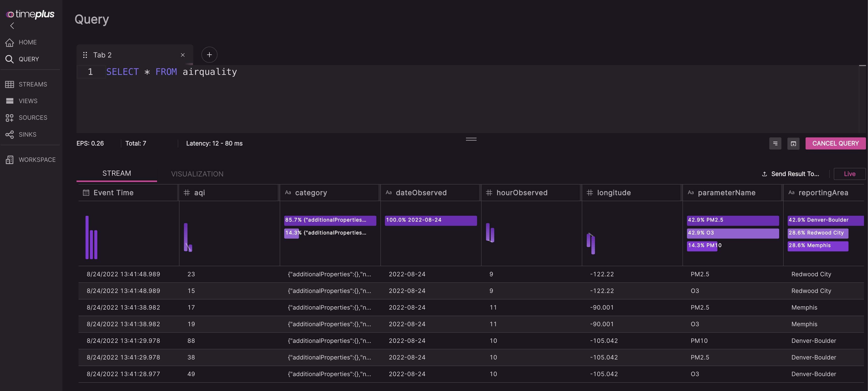Switch to the Visualization tab
The width and height of the screenshot is (868, 391).
pyautogui.click(x=197, y=174)
